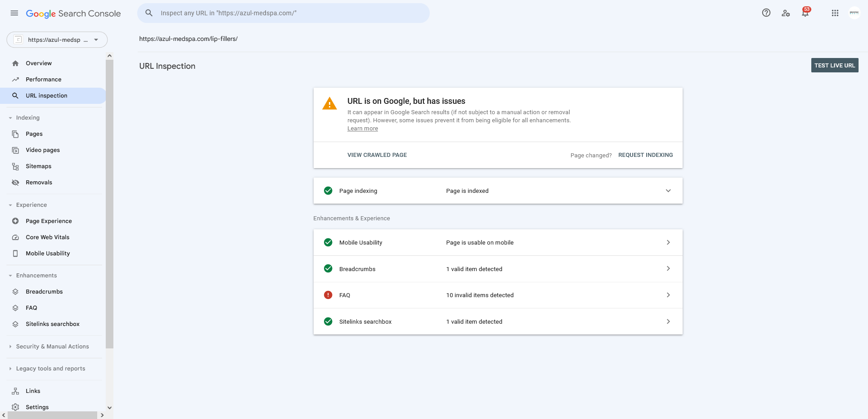Click the URL inspection search field
This screenshot has width=868, height=419.
283,13
